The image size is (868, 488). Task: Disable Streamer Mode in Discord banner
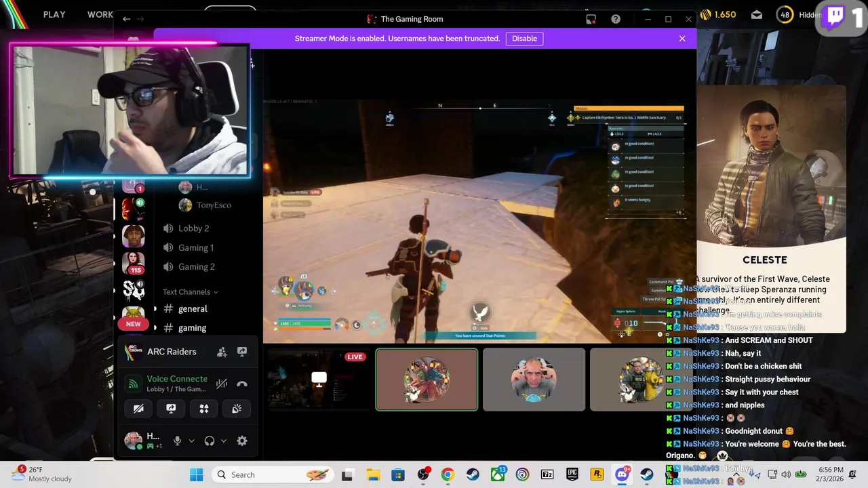click(524, 39)
